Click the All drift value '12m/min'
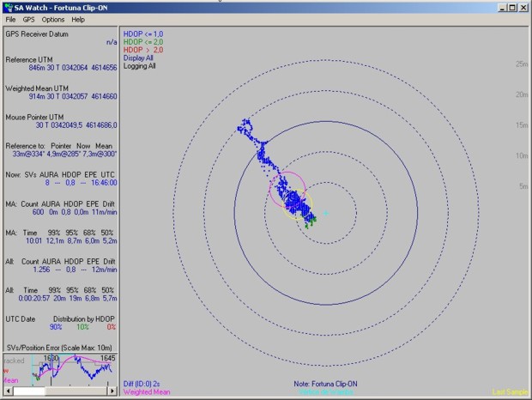The width and height of the screenshot is (532, 400). click(105, 270)
